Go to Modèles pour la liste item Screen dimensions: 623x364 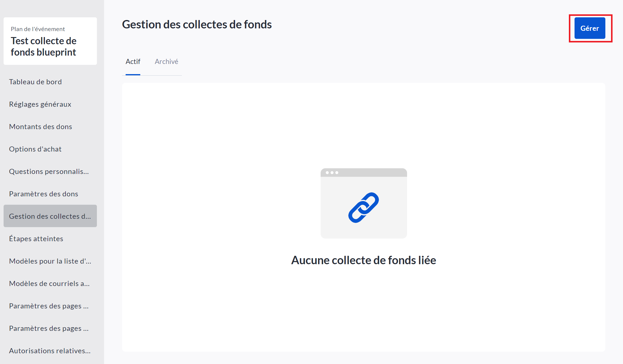[x=50, y=261]
